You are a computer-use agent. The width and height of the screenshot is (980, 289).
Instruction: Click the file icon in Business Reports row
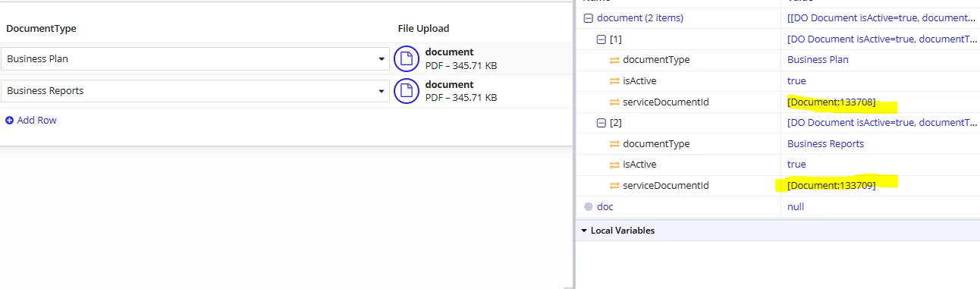click(407, 91)
